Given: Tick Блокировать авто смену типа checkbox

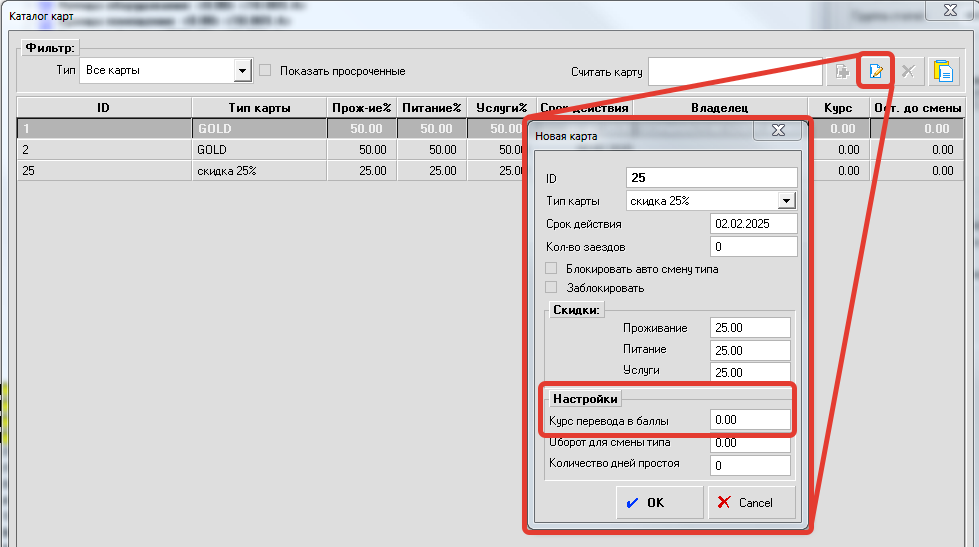Looking at the screenshot, I should click(551, 269).
